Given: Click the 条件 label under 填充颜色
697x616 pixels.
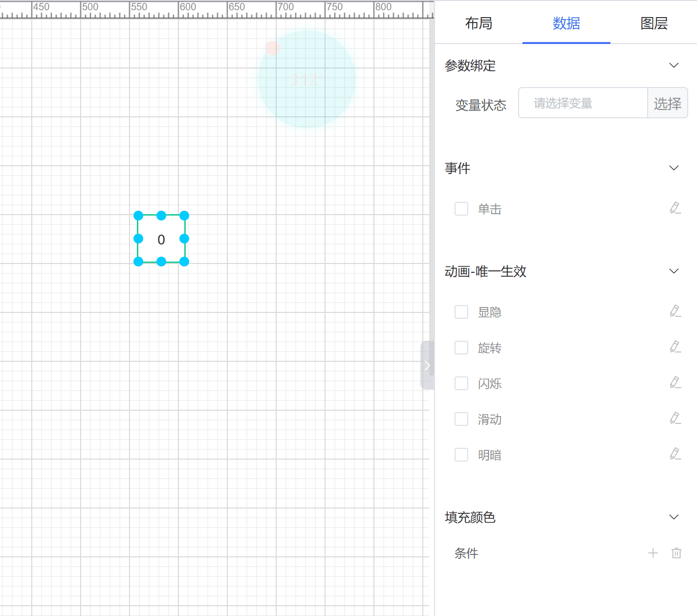Looking at the screenshot, I should pyautogui.click(x=466, y=553).
